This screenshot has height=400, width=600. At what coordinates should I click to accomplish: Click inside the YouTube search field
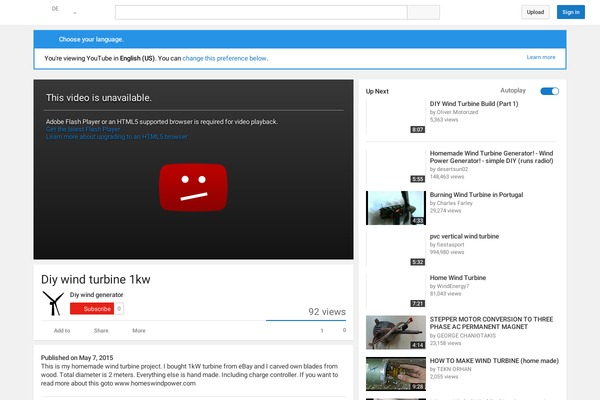(261, 12)
